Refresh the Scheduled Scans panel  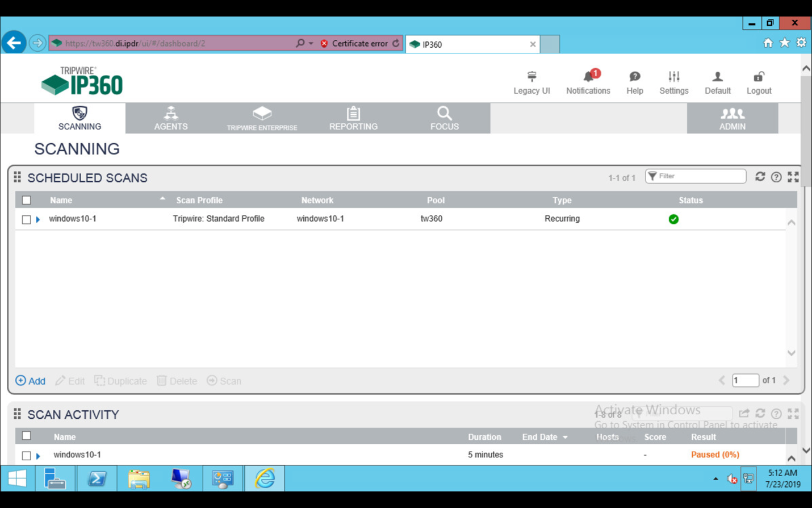coord(760,177)
